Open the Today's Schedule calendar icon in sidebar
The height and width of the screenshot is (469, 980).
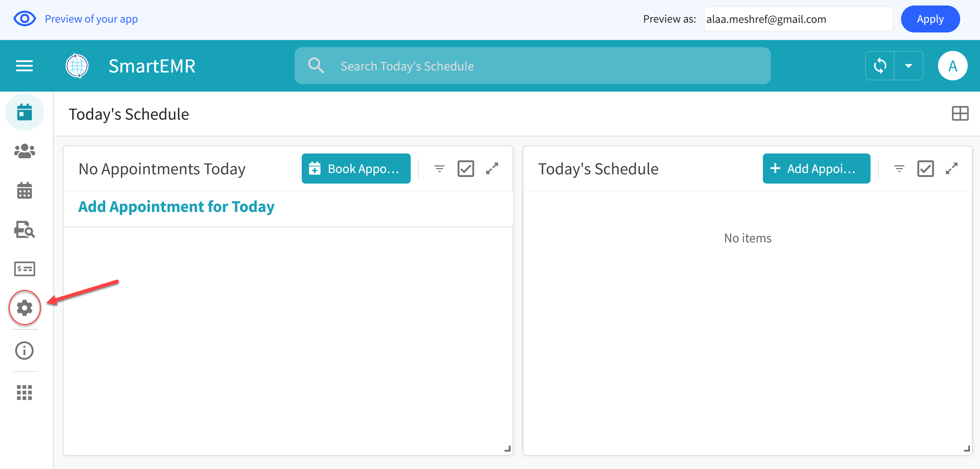(24, 112)
